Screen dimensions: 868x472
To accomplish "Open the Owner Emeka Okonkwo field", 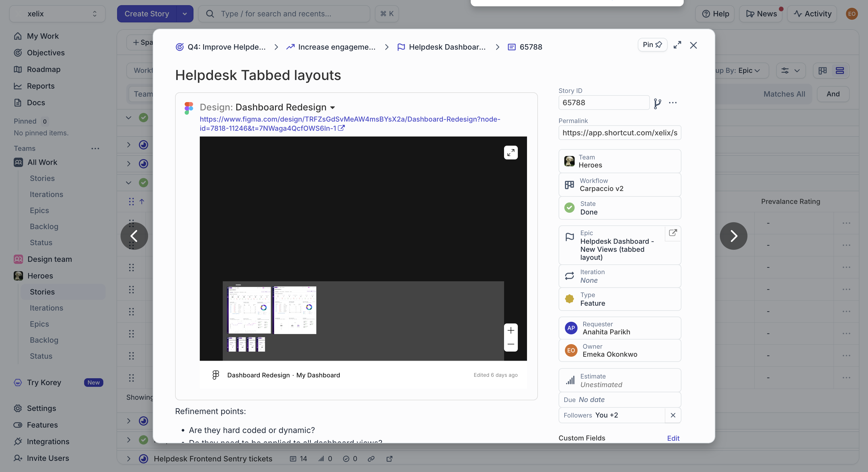I will (x=619, y=350).
